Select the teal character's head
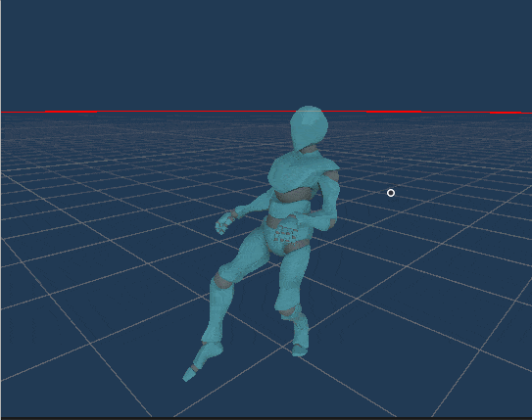The image size is (532, 420). pyautogui.click(x=309, y=128)
